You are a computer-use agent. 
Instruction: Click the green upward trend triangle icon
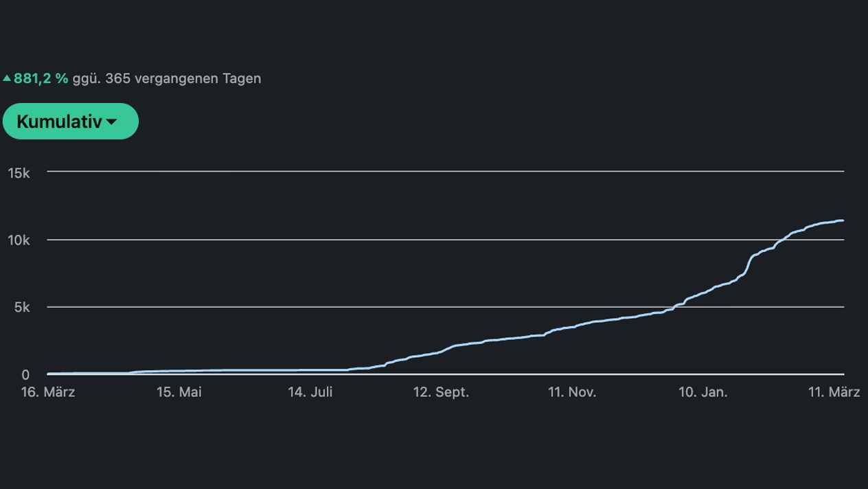click(7, 78)
